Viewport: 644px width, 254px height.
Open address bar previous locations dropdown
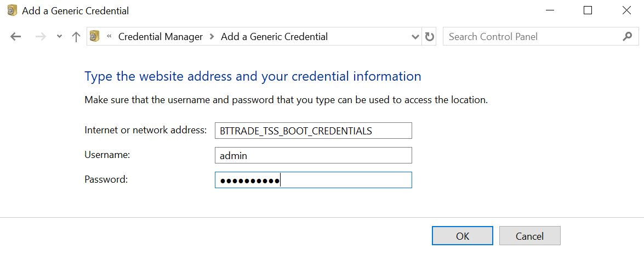tap(415, 37)
